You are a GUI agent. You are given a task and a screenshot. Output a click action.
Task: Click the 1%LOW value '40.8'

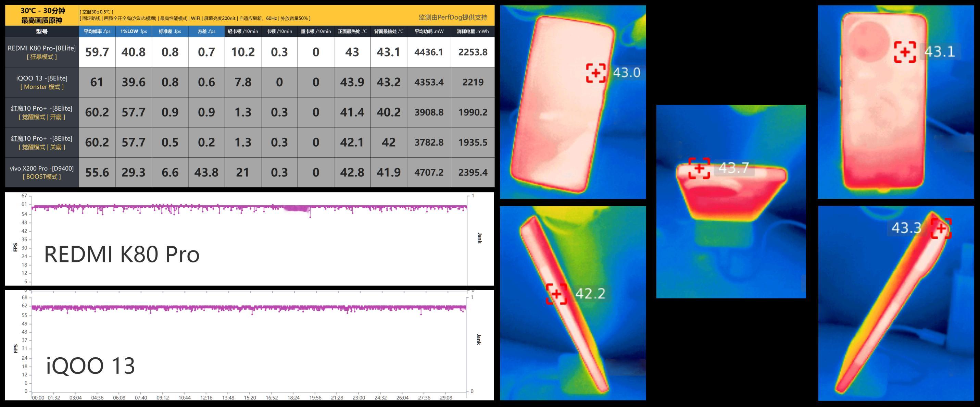pos(134,52)
